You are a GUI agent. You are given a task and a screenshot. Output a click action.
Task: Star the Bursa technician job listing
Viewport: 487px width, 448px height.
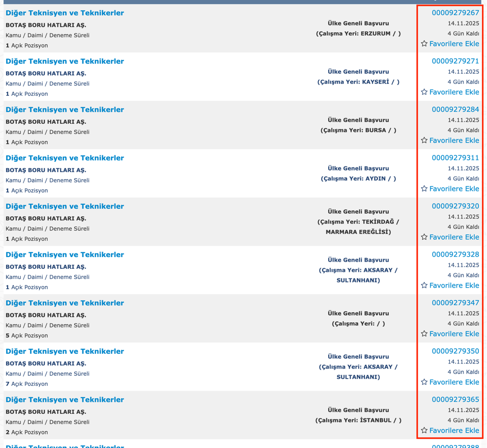pos(424,141)
